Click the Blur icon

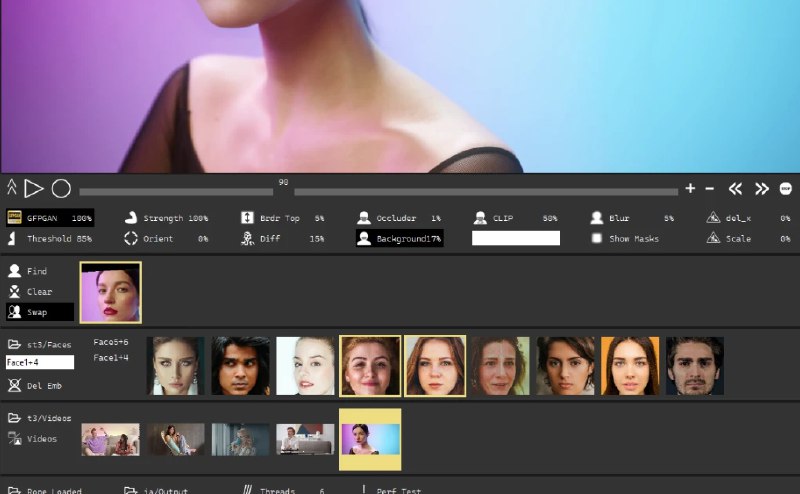pos(596,218)
